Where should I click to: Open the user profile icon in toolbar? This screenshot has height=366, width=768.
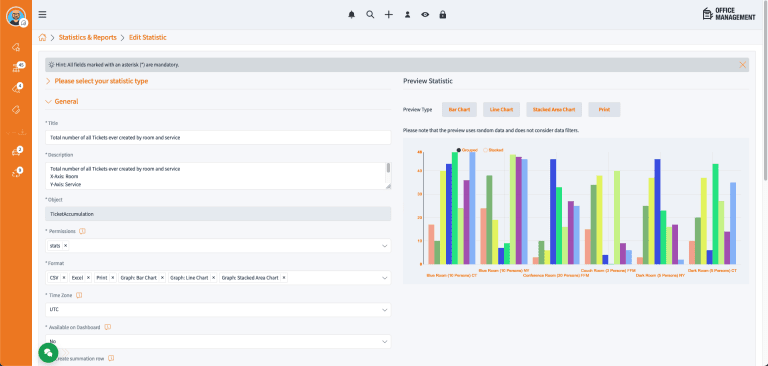[x=407, y=15]
